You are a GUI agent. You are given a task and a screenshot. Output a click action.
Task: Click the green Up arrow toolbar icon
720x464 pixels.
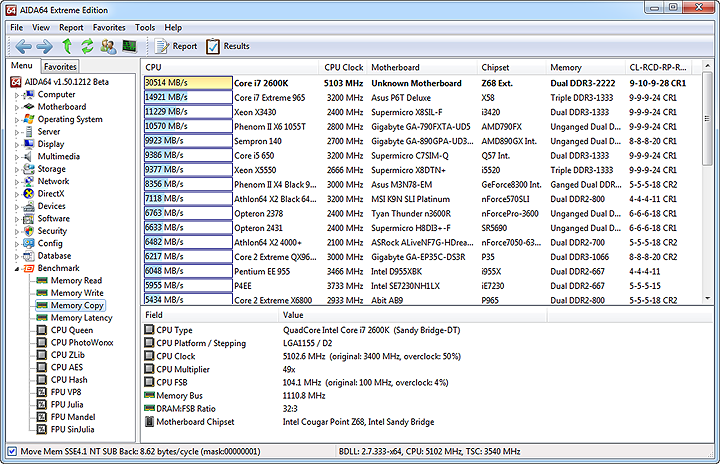pyautogui.click(x=67, y=46)
